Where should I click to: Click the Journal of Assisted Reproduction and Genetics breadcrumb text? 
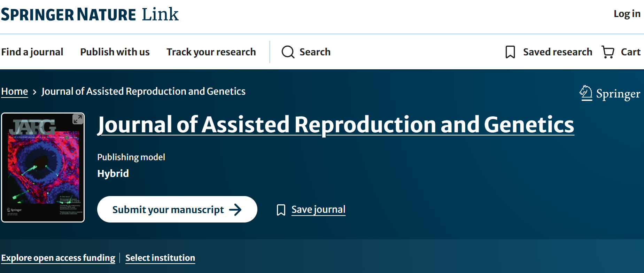click(x=143, y=91)
